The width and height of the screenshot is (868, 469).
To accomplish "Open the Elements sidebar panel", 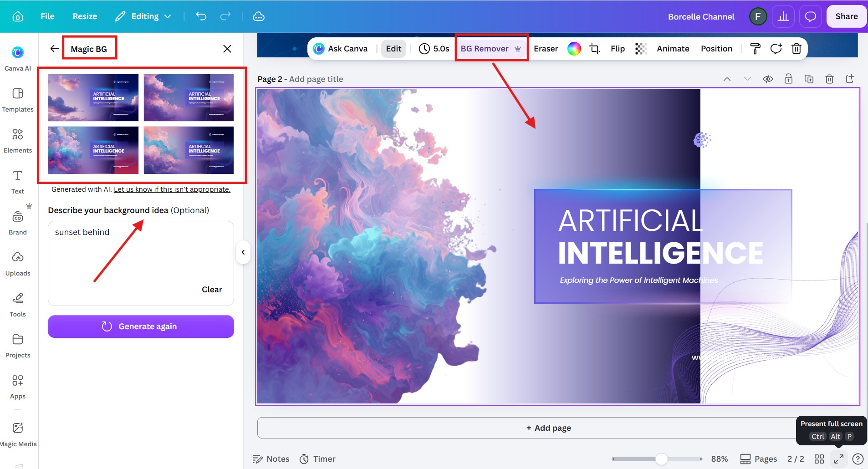I will (x=18, y=141).
